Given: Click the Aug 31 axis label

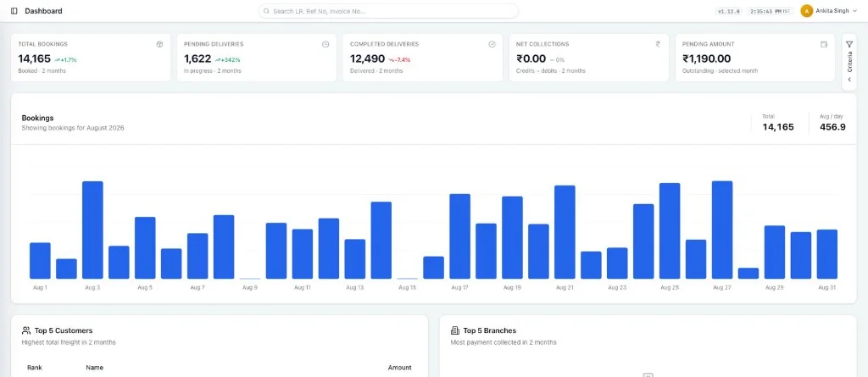Looking at the screenshot, I should coord(827,288).
